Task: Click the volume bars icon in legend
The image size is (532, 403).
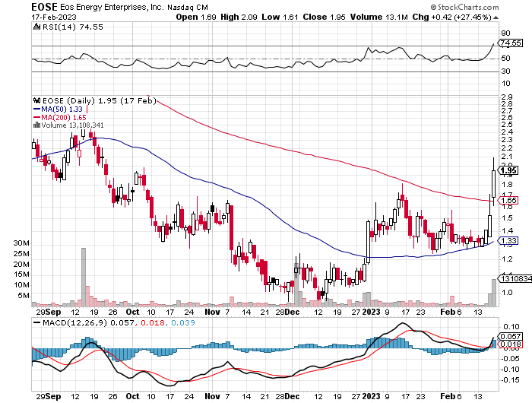Action: (36, 125)
